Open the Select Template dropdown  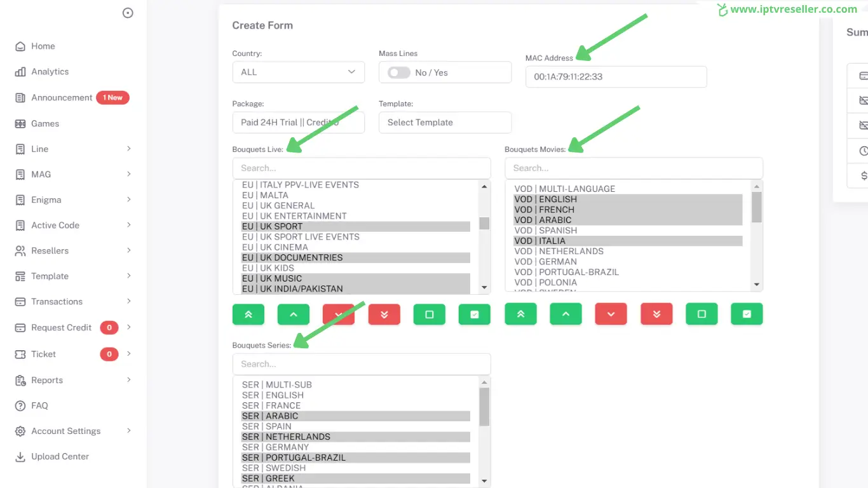tap(445, 123)
